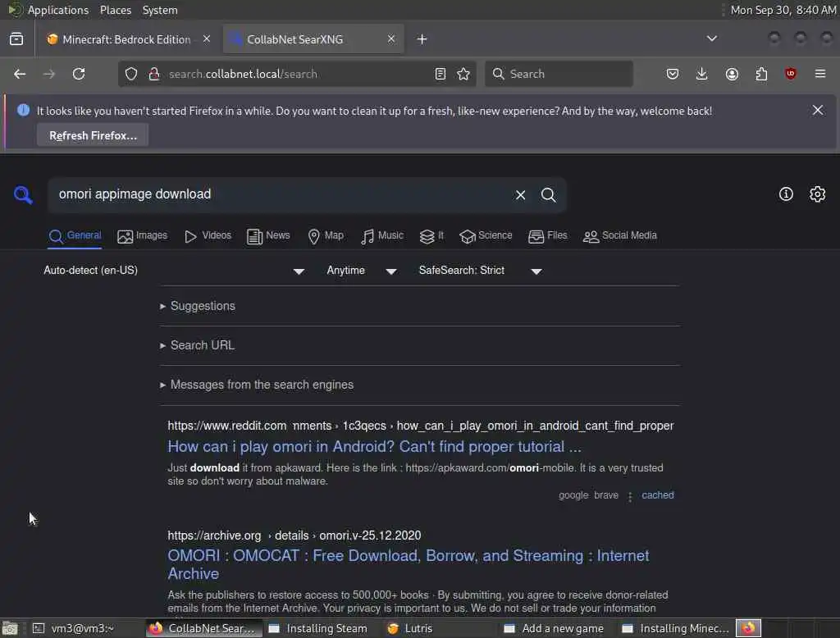Focus the Firefox toolbar Search field
This screenshot has width=840, height=638.
[x=559, y=74]
